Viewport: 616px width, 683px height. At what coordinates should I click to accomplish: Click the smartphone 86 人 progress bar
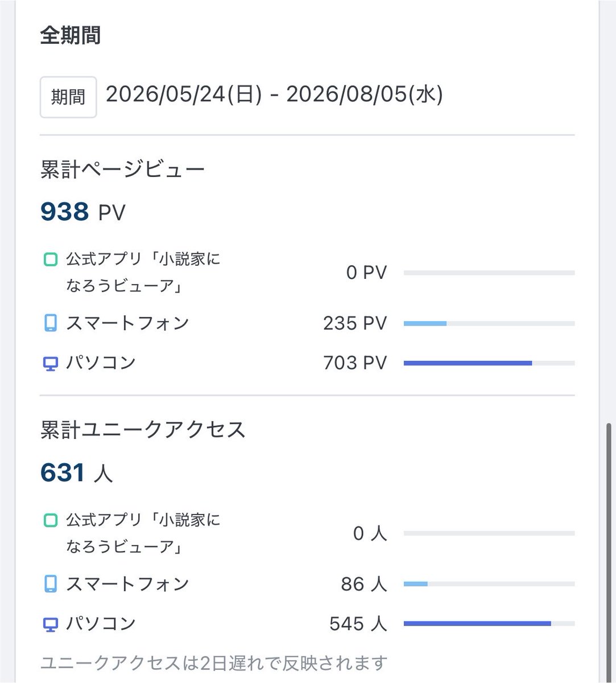click(489, 584)
